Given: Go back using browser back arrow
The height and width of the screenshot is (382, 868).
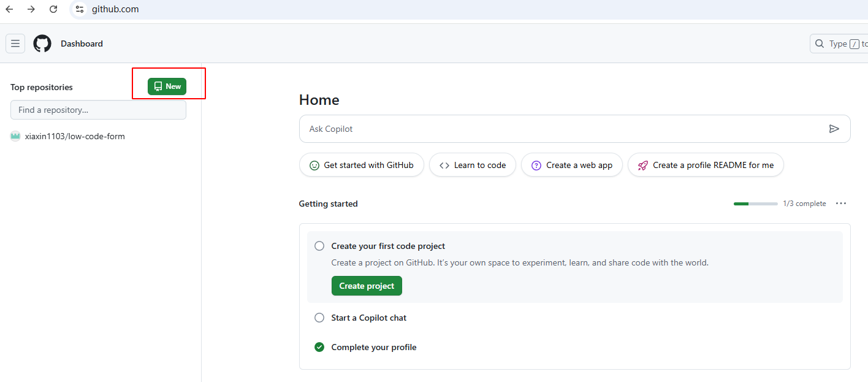Looking at the screenshot, I should click(9, 9).
